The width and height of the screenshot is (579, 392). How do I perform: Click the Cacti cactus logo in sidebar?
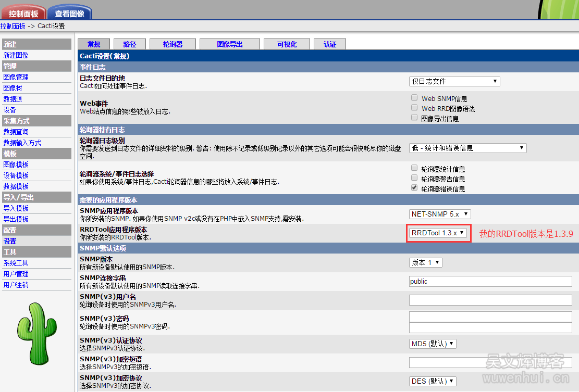pos(36,326)
